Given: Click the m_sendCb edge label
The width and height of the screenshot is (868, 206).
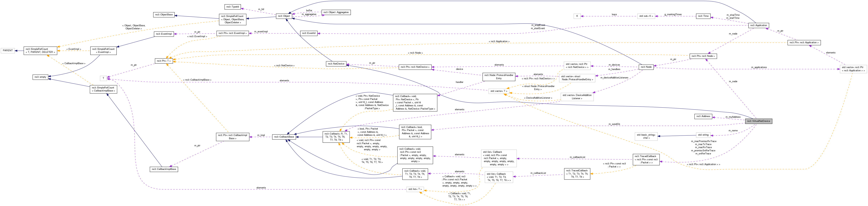Looking at the screenshot, I should (614, 124).
